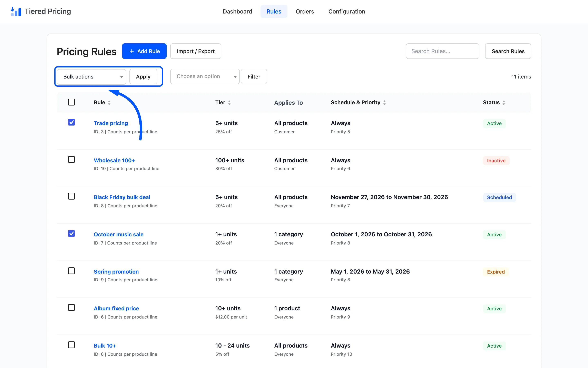This screenshot has height=368, width=588.
Task: Open Import / Export
Action: pyautogui.click(x=196, y=51)
